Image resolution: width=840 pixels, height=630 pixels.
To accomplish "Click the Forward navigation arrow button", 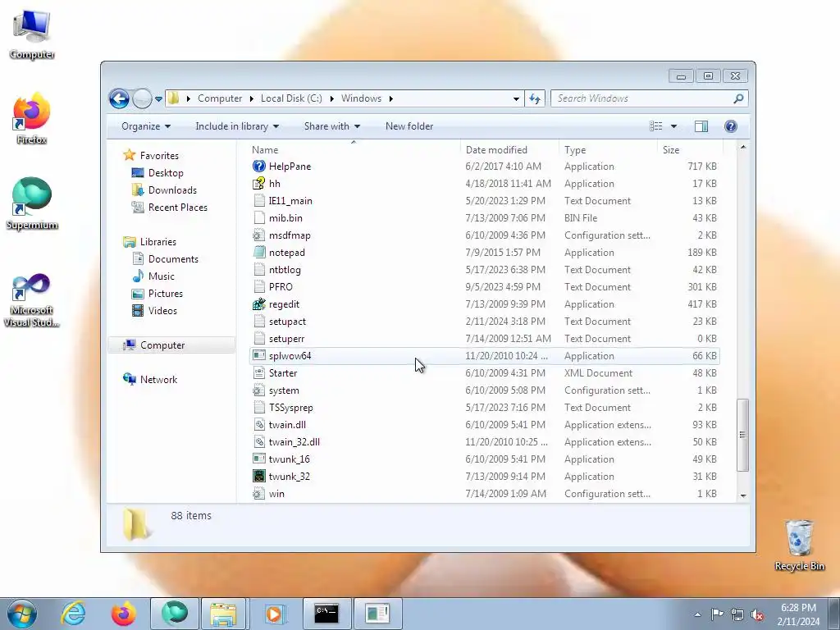I will point(142,98).
